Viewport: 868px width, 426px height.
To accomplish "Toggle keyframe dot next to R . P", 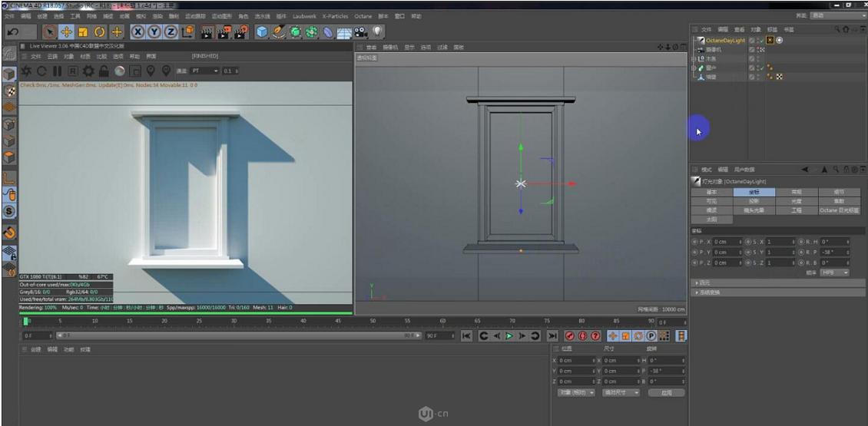I will pos(802,253).
